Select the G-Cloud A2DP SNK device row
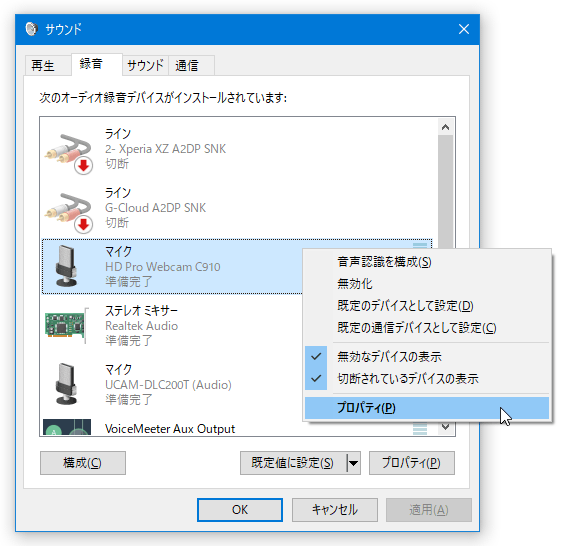This screenshot has height=546, width=566. click(x=237, y=208)
